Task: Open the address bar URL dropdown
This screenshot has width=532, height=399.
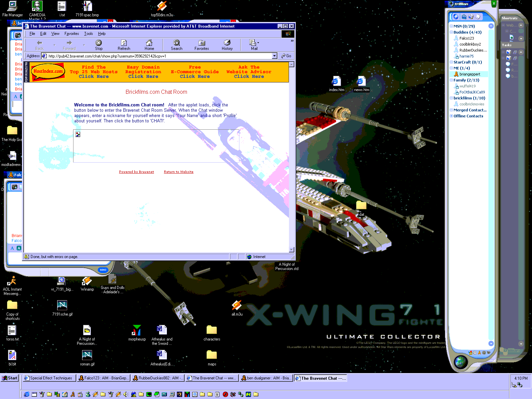Action: 275,56
